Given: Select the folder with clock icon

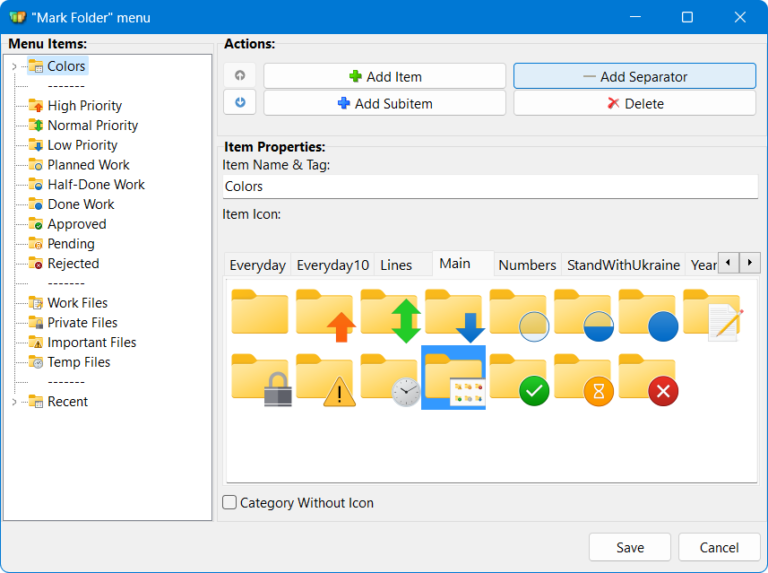Looking at the screenshot, I should pos(389,379).
